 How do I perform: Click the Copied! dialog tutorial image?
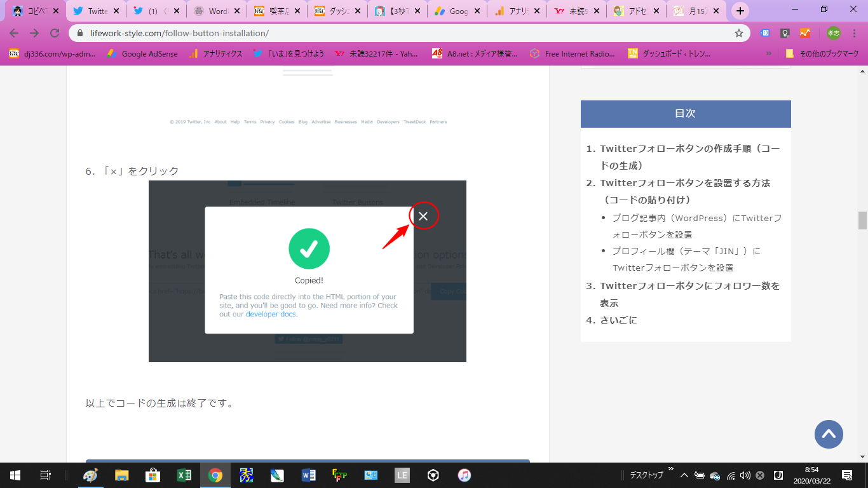[x=308, y=271]
